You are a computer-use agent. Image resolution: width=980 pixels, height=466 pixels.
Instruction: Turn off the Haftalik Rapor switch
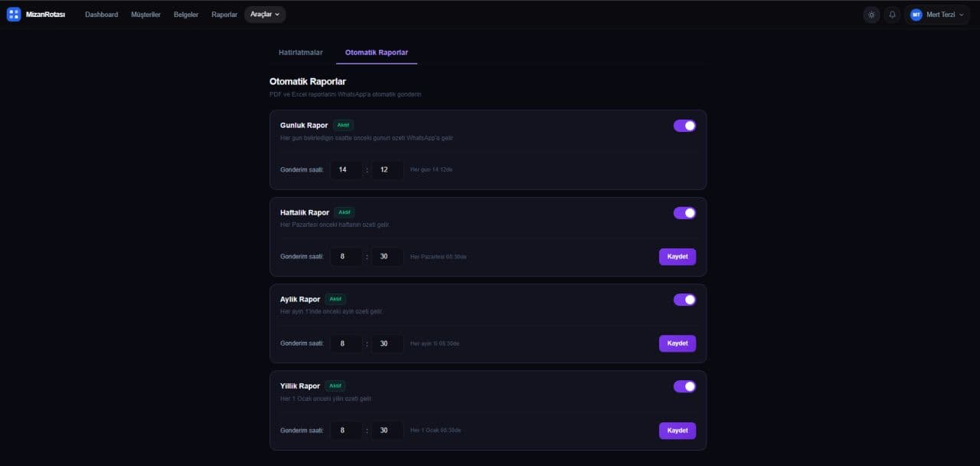[684, 213]
